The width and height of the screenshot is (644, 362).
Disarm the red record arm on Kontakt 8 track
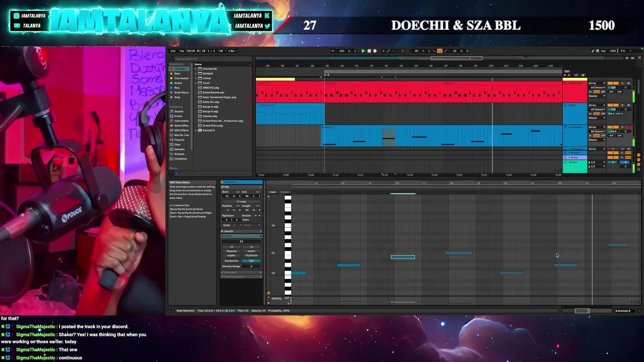pos(628,127)
